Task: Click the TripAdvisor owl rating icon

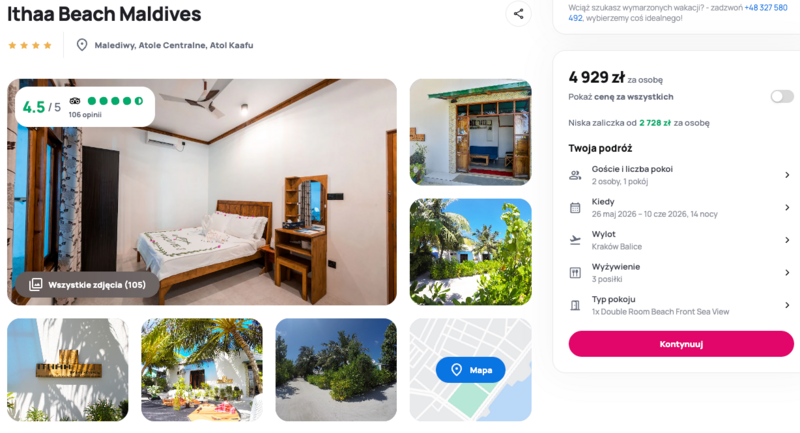Action: [75, 101]
